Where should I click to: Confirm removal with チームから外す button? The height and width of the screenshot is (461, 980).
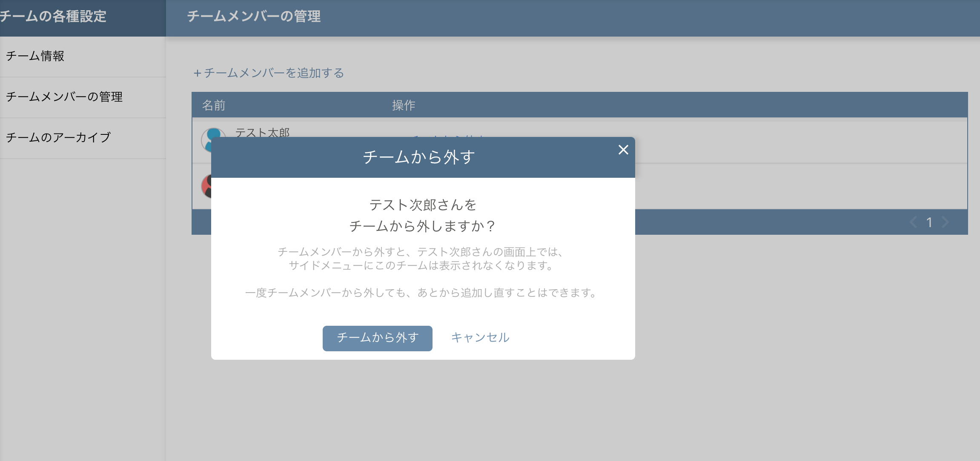pos(377,338)
